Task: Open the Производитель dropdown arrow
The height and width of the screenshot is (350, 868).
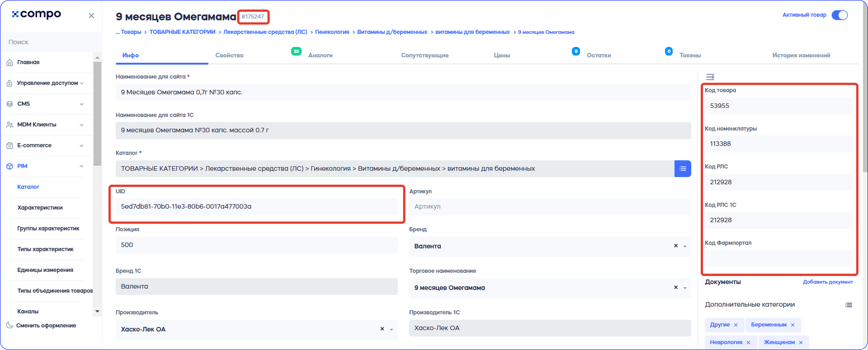Action: (392, 330)
